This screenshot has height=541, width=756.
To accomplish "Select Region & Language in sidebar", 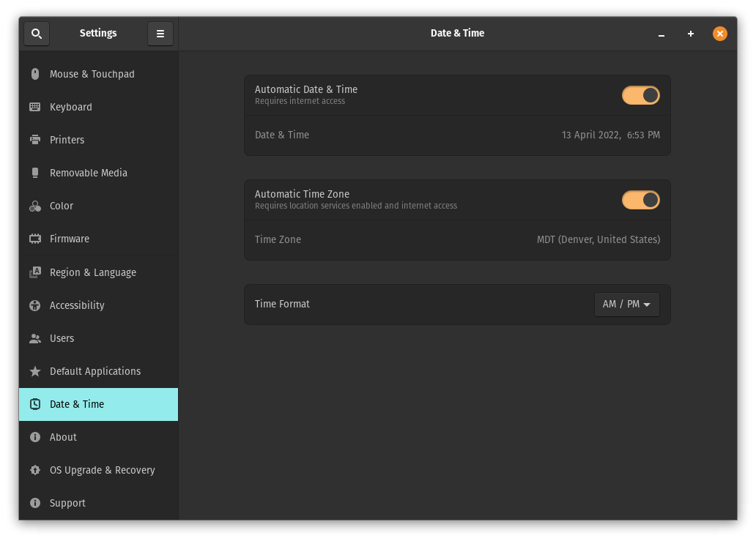I will [98, 272].
